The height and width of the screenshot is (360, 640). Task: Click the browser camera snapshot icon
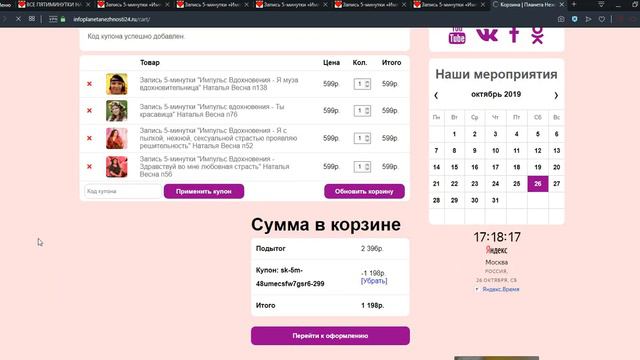561,19
